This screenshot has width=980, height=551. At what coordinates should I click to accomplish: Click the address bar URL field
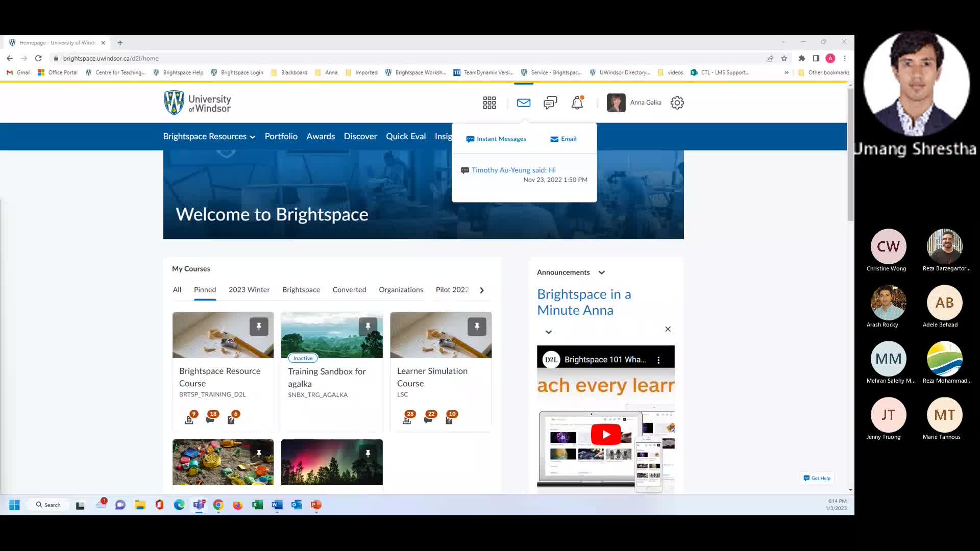(408, 58)
